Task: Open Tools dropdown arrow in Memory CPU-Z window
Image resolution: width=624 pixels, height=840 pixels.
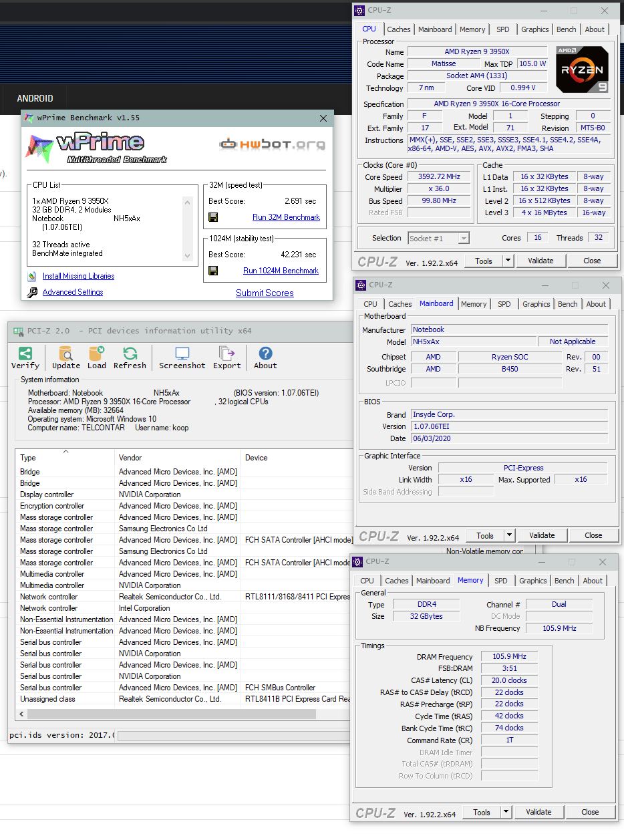Action: point(506,812)
